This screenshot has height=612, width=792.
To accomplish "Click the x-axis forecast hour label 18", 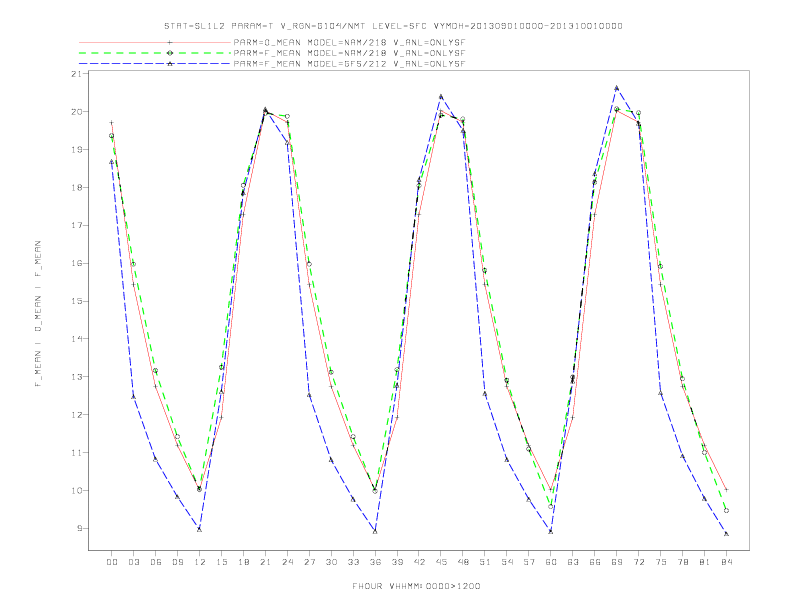I will click(x=243, y=562).
